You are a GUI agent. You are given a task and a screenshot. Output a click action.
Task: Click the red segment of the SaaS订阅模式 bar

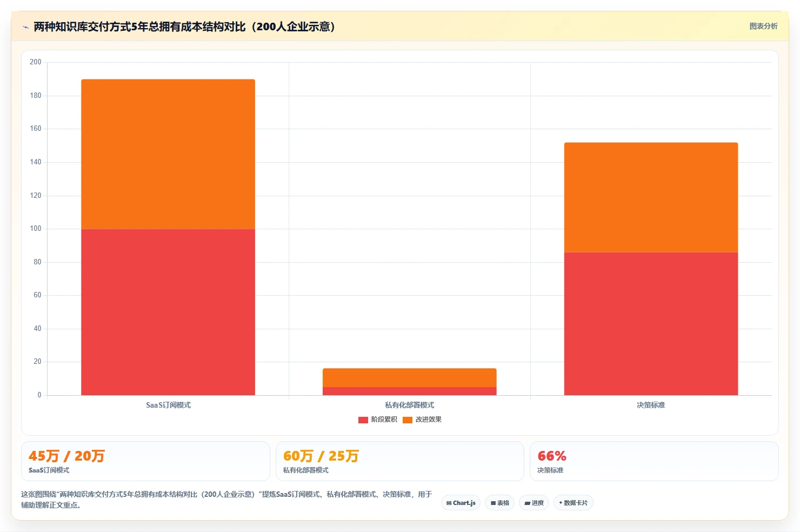(x=168, y=312)
